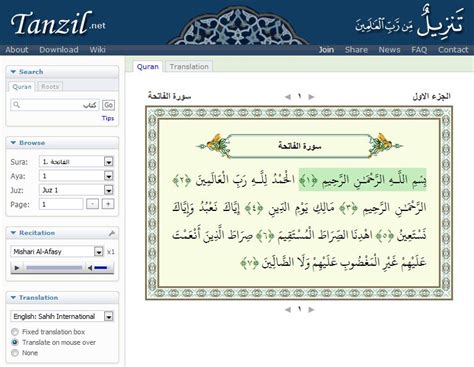Increase page number with plus button
The width and height of the screenshot is (474, 367).
pyautogui.click(x=108, y=204)
